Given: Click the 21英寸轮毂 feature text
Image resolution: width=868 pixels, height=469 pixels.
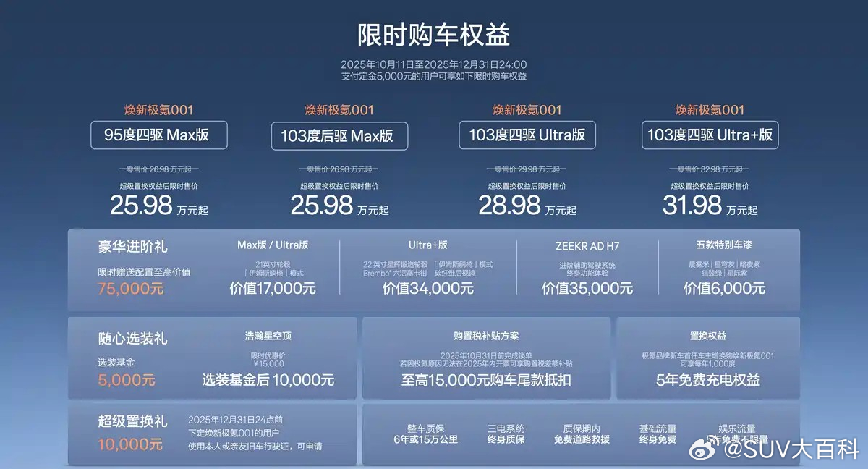Looking at the screenshot, I should coord(273,264).
